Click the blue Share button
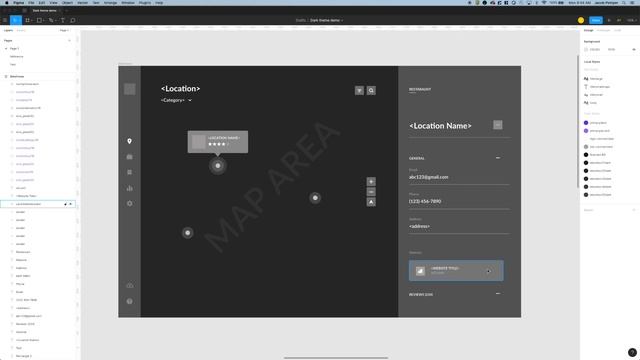 [596, 20]
